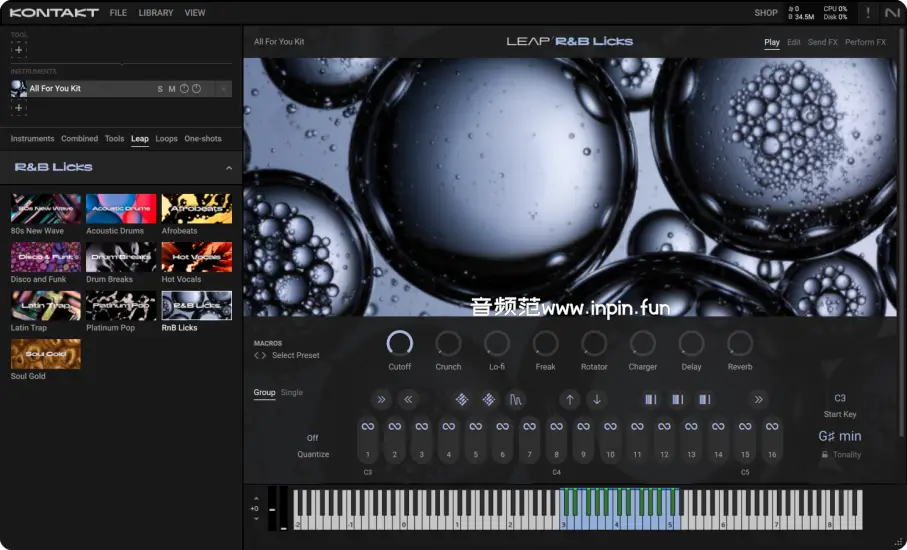Screen dimensions: 907x550
Task: Remove the All For You Kit instrument
Action: click(223, 89)
